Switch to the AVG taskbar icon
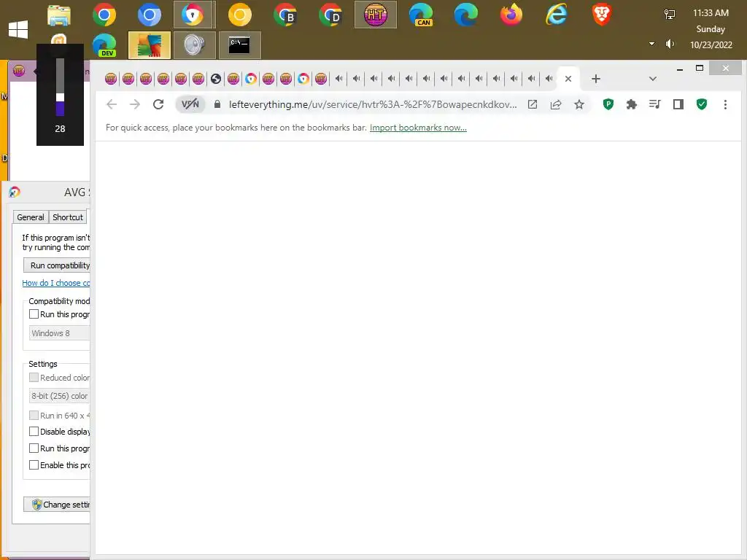 (149, 45)
